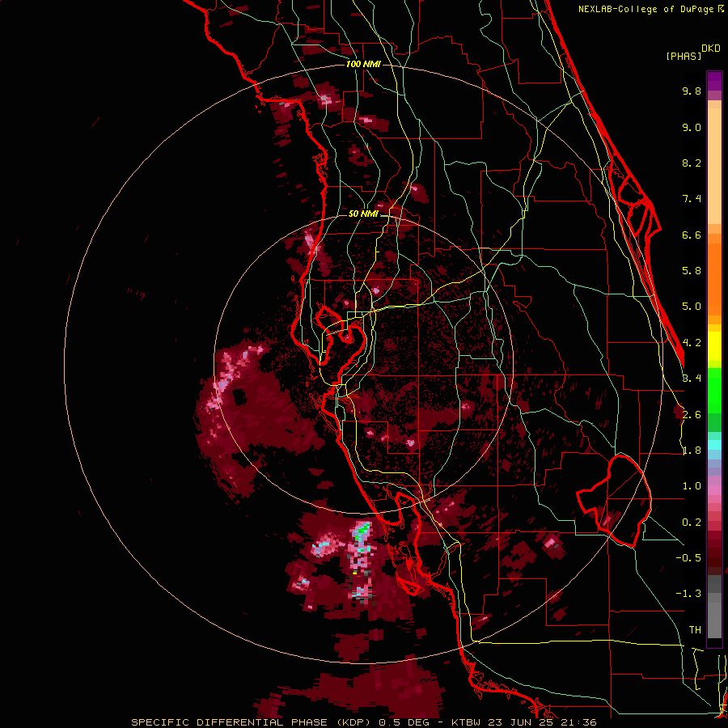Click the 3.4 value on the scale

[692, 379]
